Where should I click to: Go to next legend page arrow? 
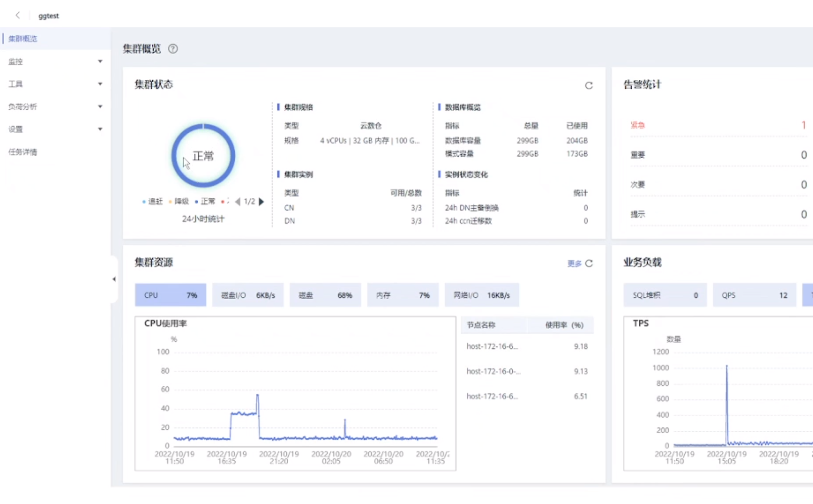click(261, 201)
